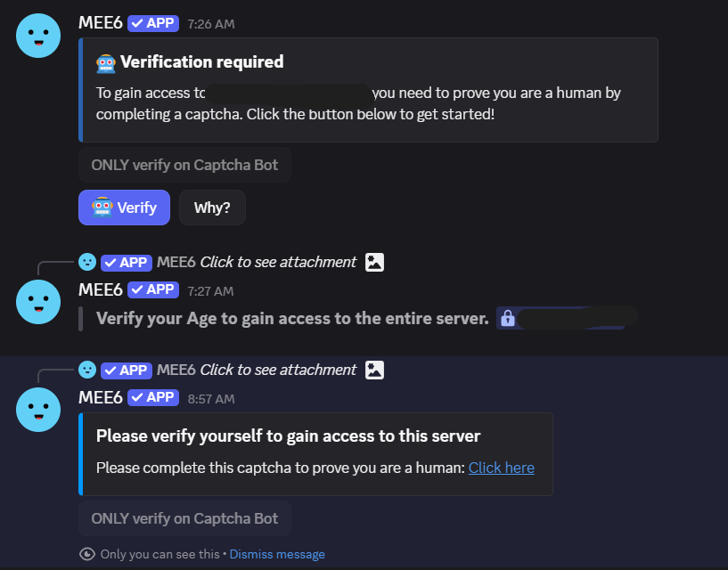Click MEE6's avatar next to the 8:57 AM message
728x570 pixels.
tap(37, 410)
